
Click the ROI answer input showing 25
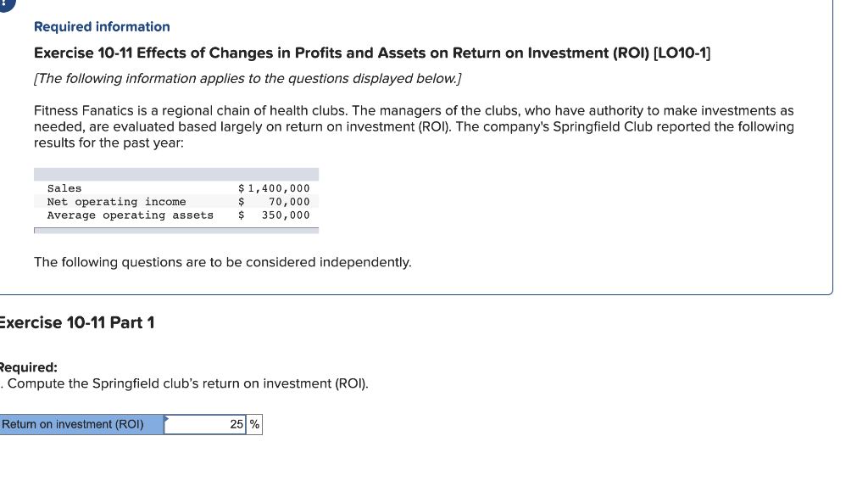[x=205, y=424]
